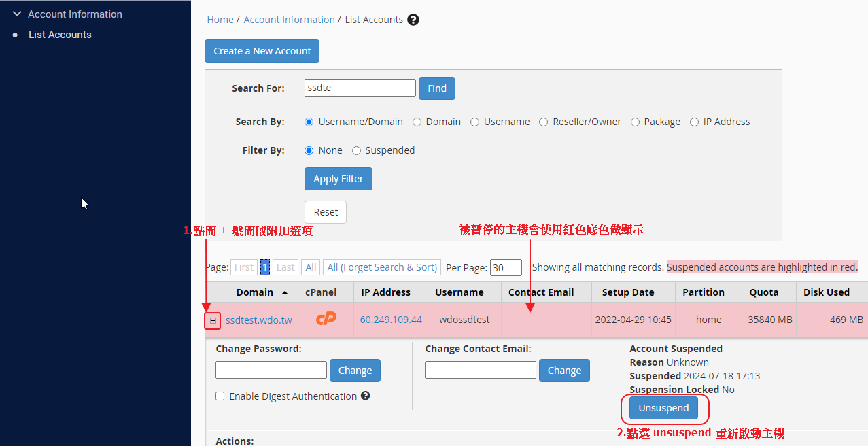
Task: Open List Accounts in the sidebar
Action: (x=60, y=35)
